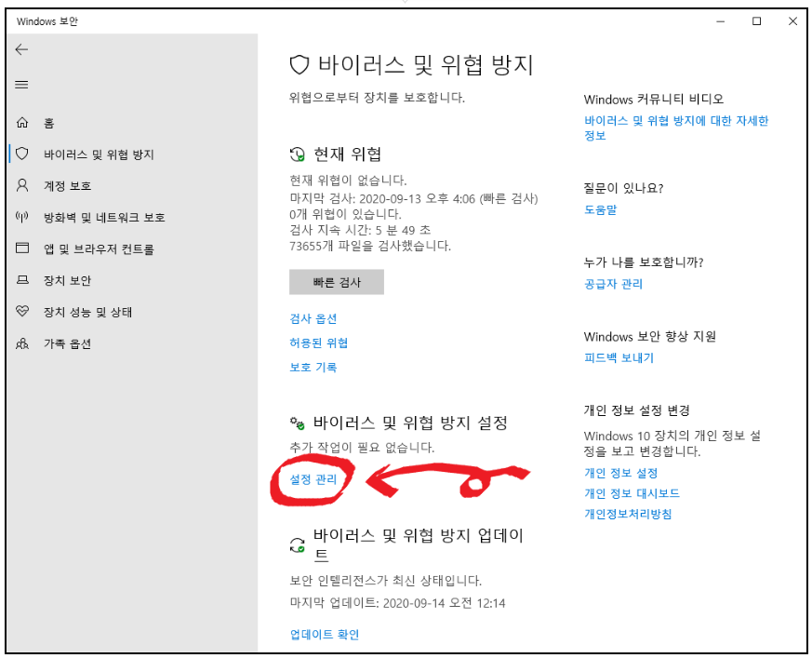Click the 현재 위협 heading
The image size is (812, 658).
[x=348, y=154]
